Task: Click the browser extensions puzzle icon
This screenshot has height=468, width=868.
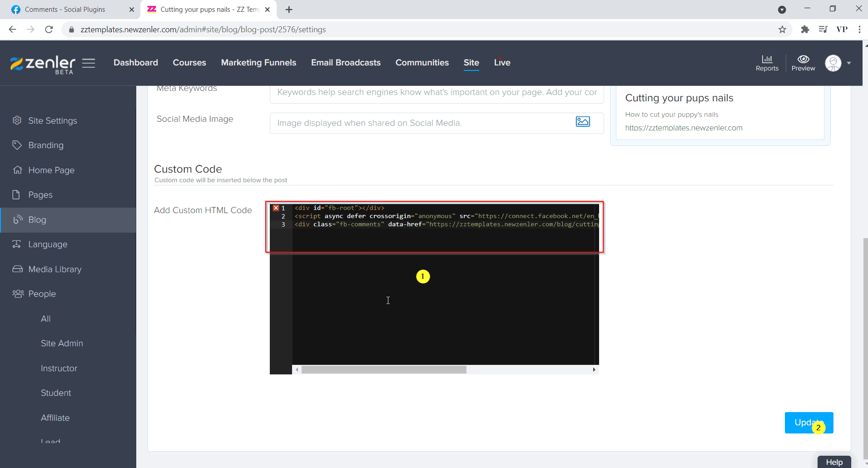Action: click(x=805, y=29)
